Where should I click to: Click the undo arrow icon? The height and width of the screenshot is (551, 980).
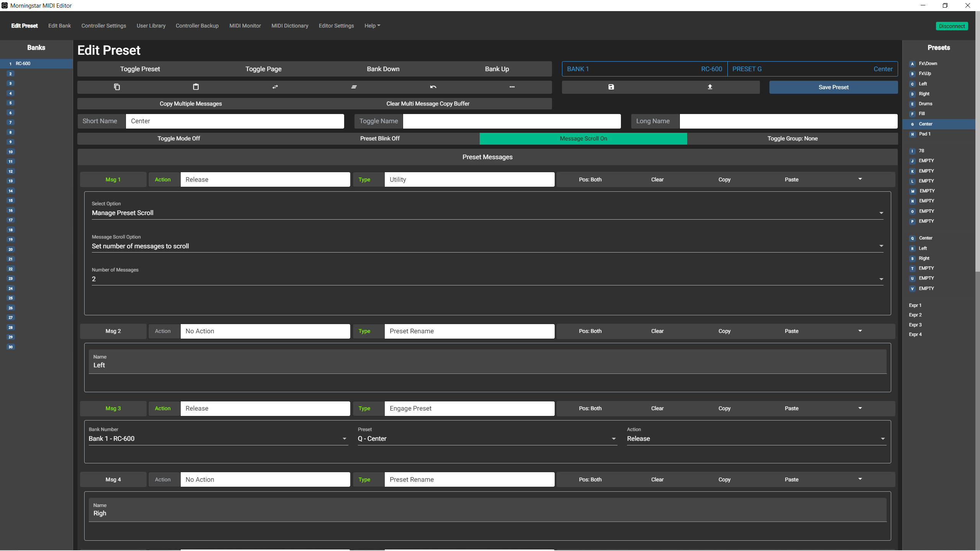(x=433, y=87)
